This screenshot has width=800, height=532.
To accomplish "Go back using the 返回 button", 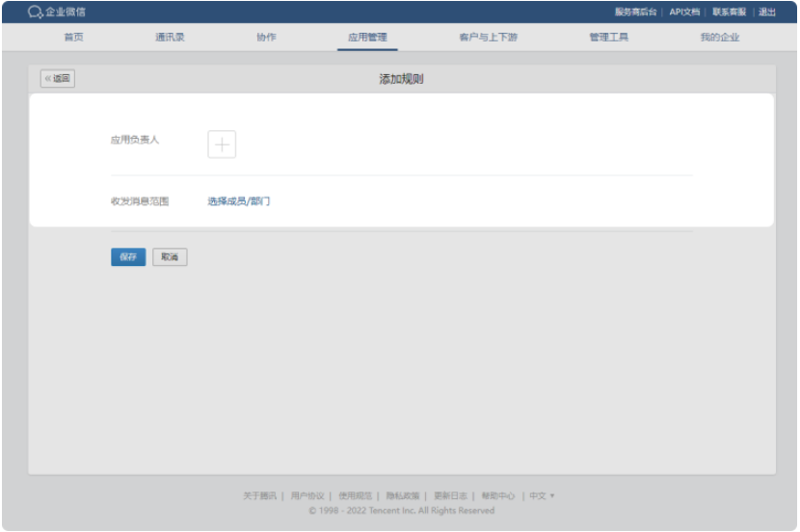I will click(x=58, y=79).
